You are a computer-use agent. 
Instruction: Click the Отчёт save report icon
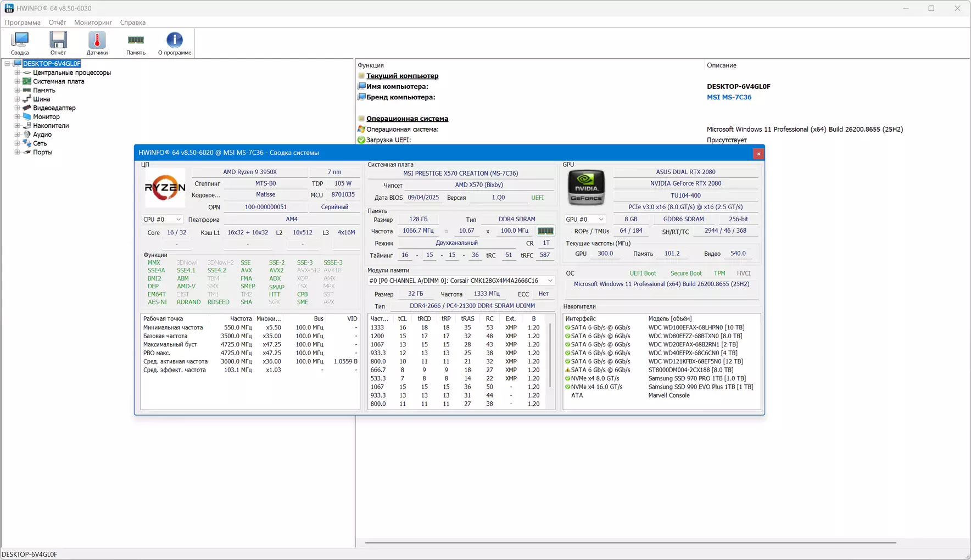[x=58, y=43]
